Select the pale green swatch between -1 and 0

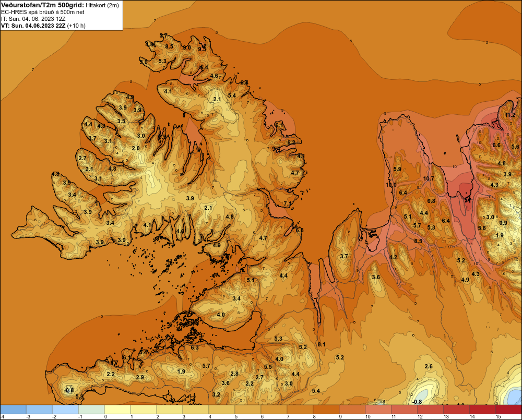click(91, 410)
